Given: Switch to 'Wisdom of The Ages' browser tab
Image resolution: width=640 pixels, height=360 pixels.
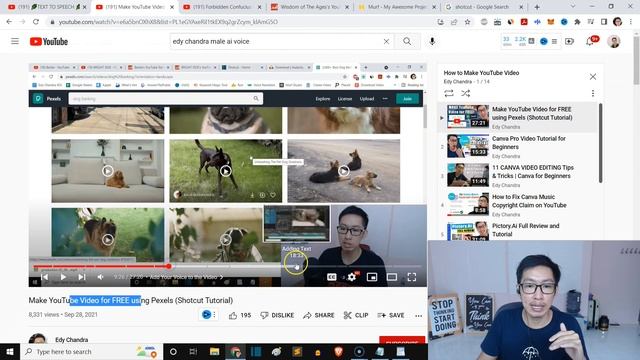Looking at the screenshot, I should click(x=309, y=7).
